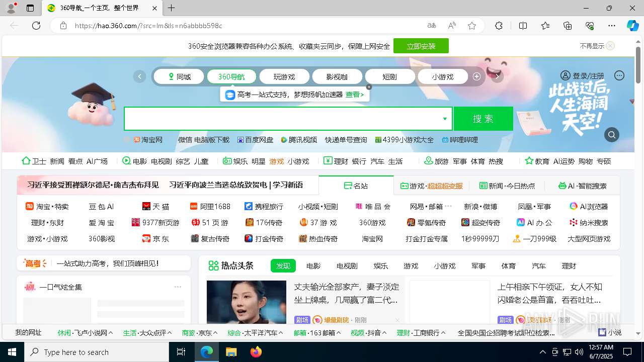The image size is (644, 362).
Task: Open the 携程旅行 site link
Action: click(x=264, y=206)
